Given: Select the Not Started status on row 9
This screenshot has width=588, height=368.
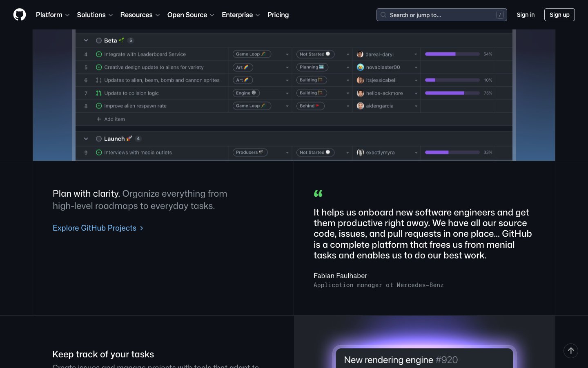Looking at the screenshot, I should (x=315, y=153).
